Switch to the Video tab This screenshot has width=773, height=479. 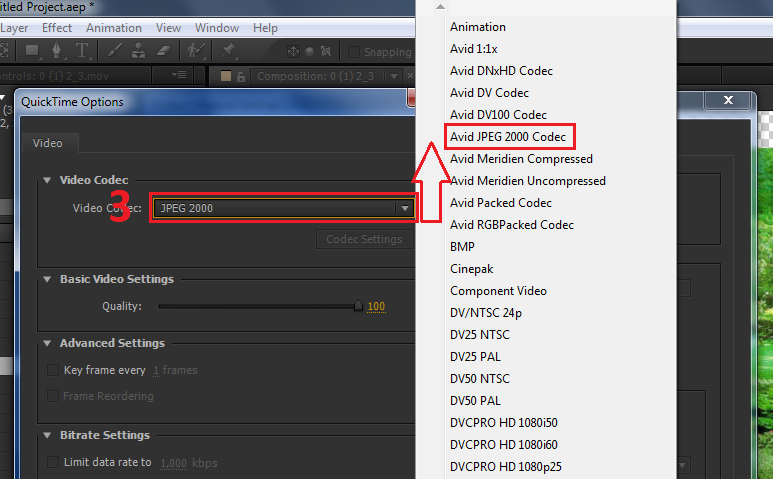[x=48, y=143]
